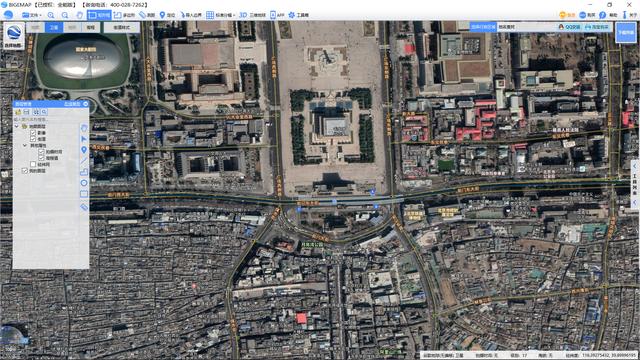Close the layer management panel
This screenshot has height=360, width=640.
[x=86, y=104]
